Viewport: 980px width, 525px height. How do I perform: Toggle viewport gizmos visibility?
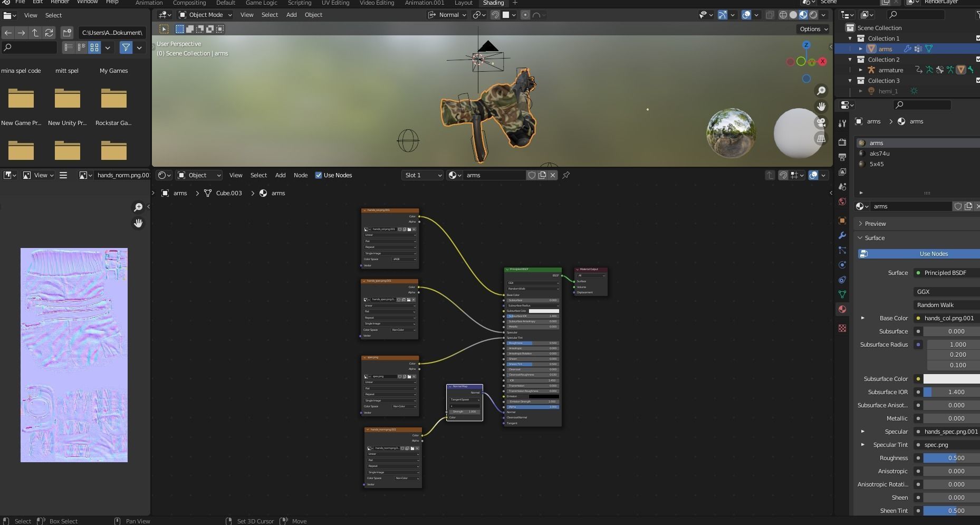click(x=723, y=15)
